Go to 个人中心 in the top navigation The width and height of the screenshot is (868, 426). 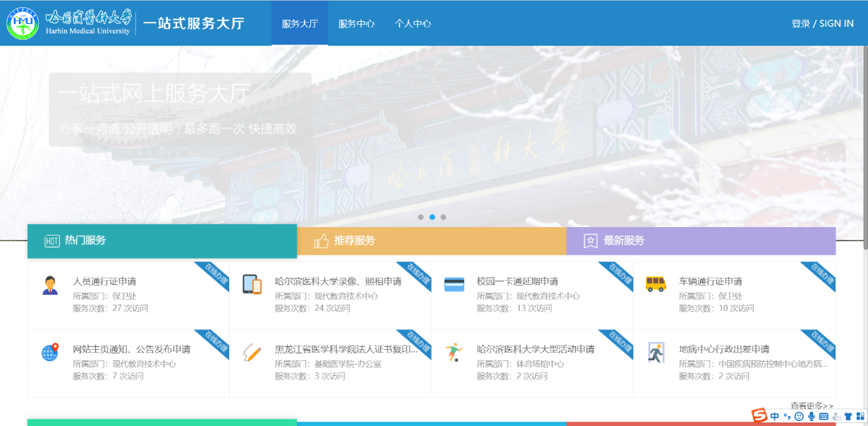(412, 23)
